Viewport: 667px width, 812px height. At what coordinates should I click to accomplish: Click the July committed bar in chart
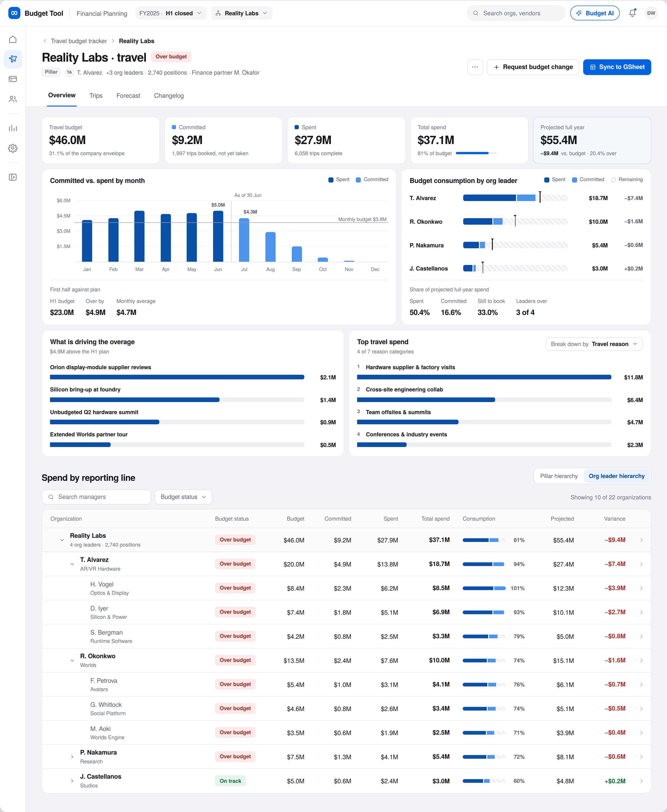[244, 240]
